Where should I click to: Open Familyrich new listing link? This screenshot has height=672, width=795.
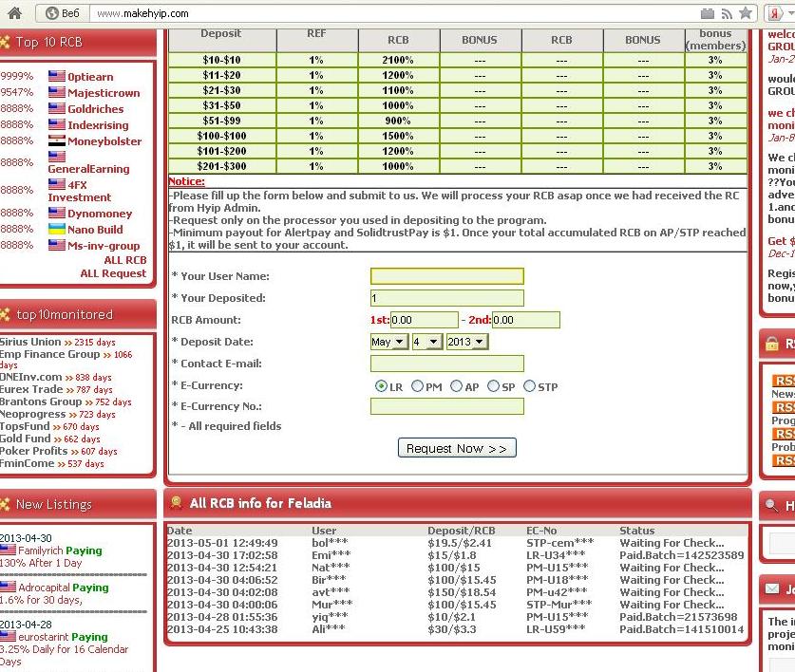[40, 551]
